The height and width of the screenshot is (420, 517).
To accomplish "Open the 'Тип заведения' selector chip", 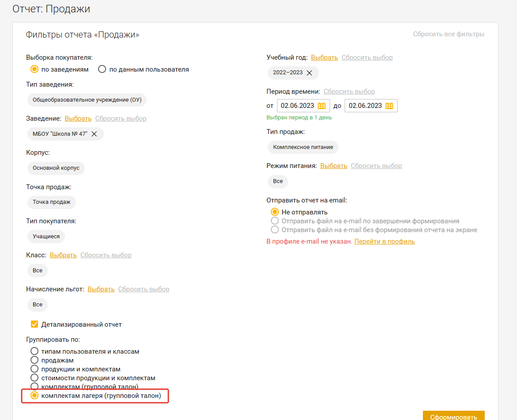I will [x=87, y=100].
